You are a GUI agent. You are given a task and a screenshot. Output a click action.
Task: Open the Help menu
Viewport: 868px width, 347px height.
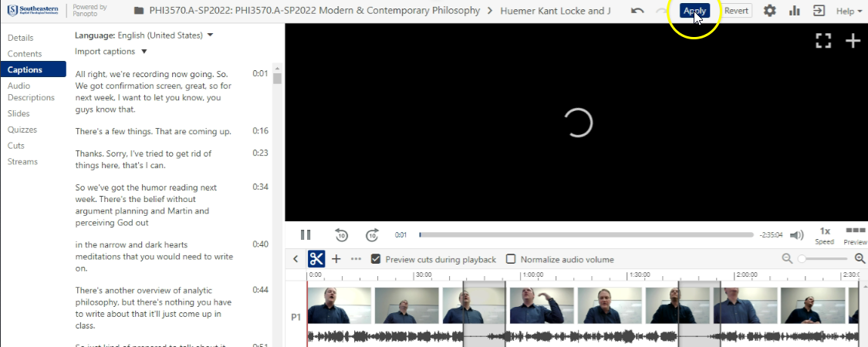tap(849, 11)
